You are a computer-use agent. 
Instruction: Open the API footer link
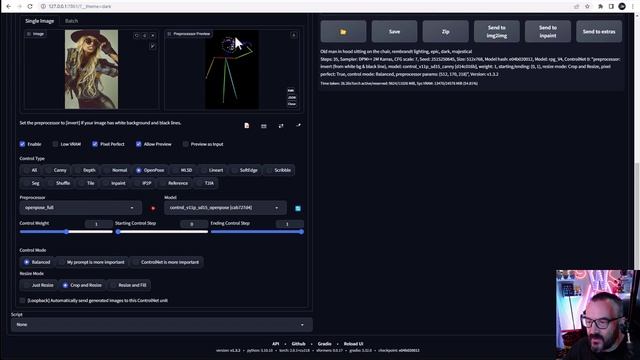coord(276,344)
